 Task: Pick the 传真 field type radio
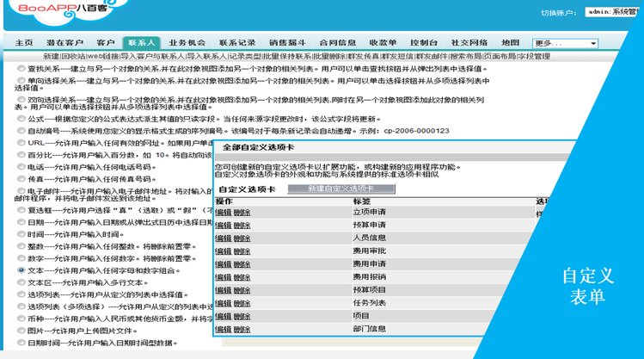tap(21, 179)
